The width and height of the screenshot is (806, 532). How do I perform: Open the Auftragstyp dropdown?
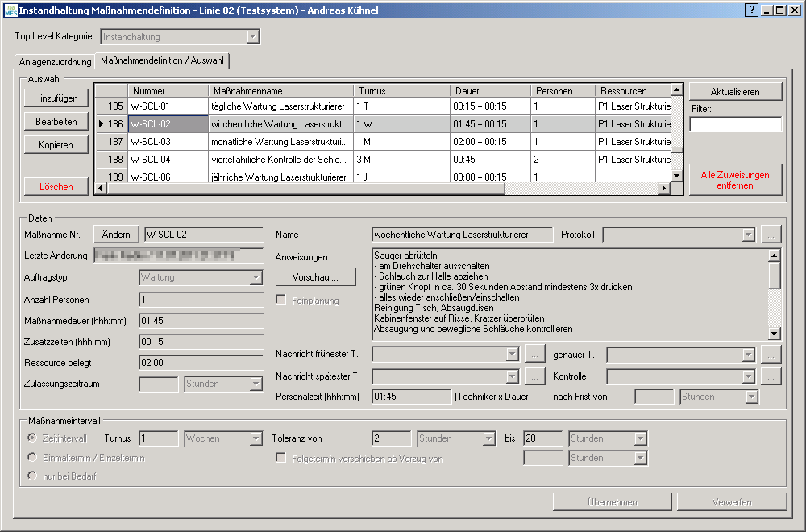click(x=256, y=277)
